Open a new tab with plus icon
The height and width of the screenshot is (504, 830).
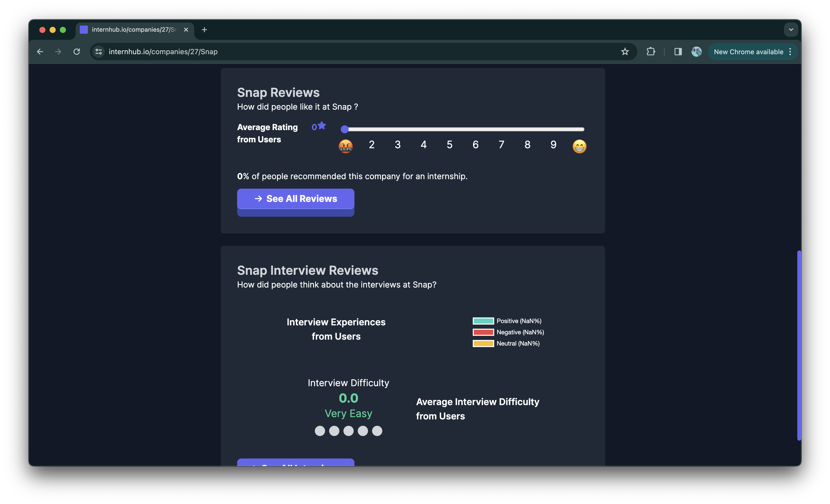pyautogui.click(x=204, y=30)
